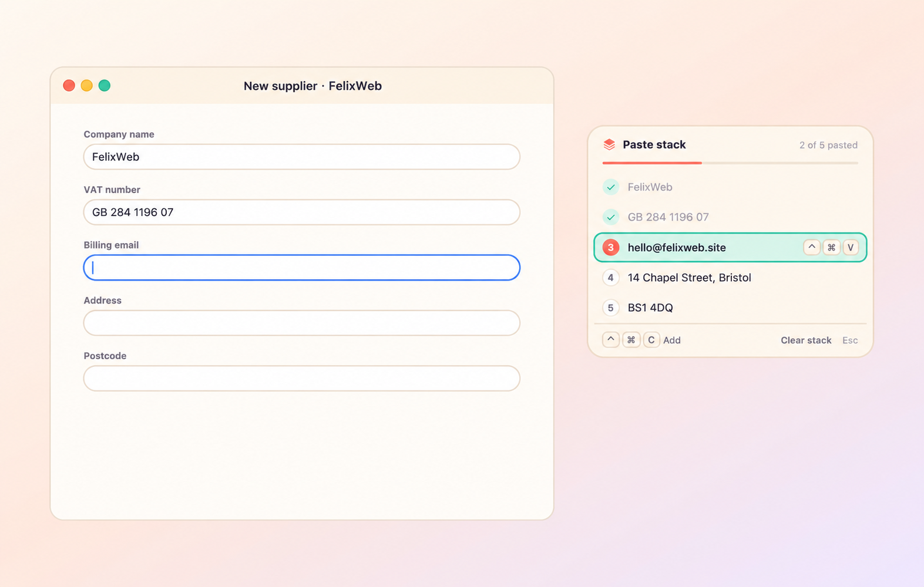Close the New supplier window
Screen dimensions: 924x587
[69, 86]
